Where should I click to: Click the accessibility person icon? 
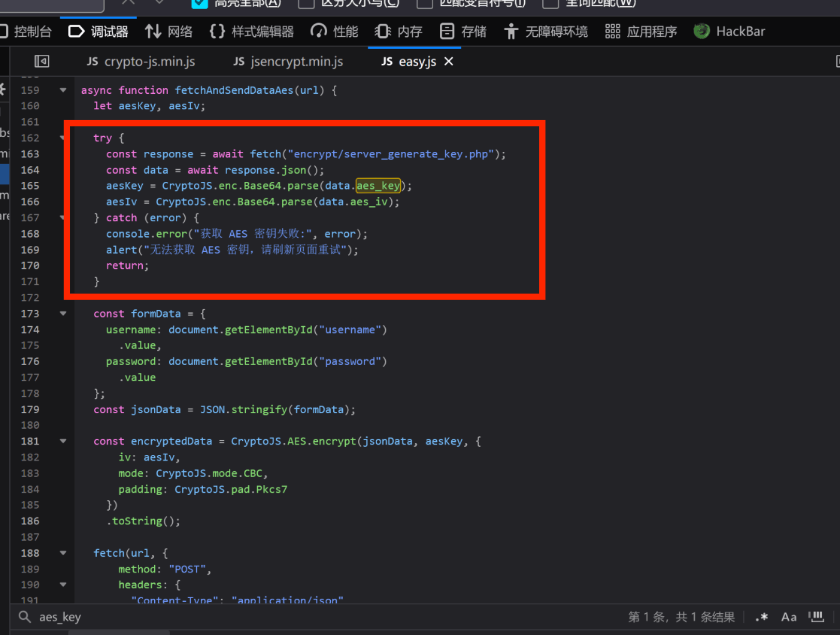pos(511,32)
